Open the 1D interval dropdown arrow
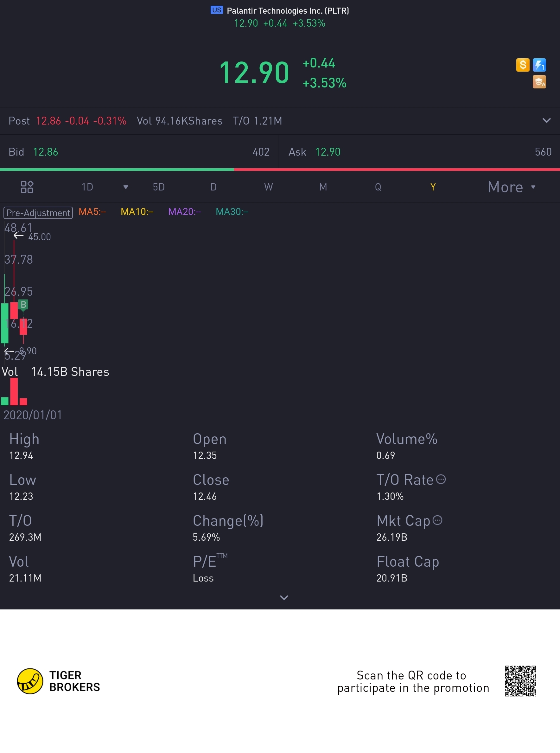The image size is (560, 753). [126, 187]
